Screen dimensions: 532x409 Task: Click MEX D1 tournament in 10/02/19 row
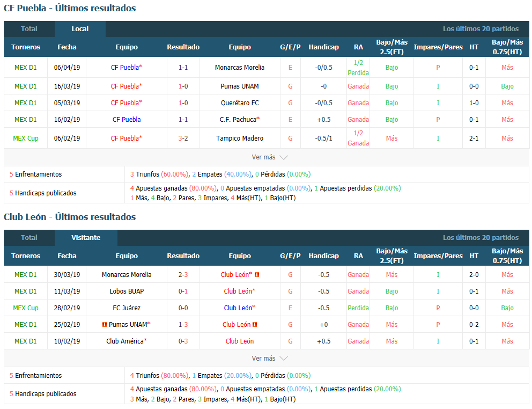[x=26, y=341]
